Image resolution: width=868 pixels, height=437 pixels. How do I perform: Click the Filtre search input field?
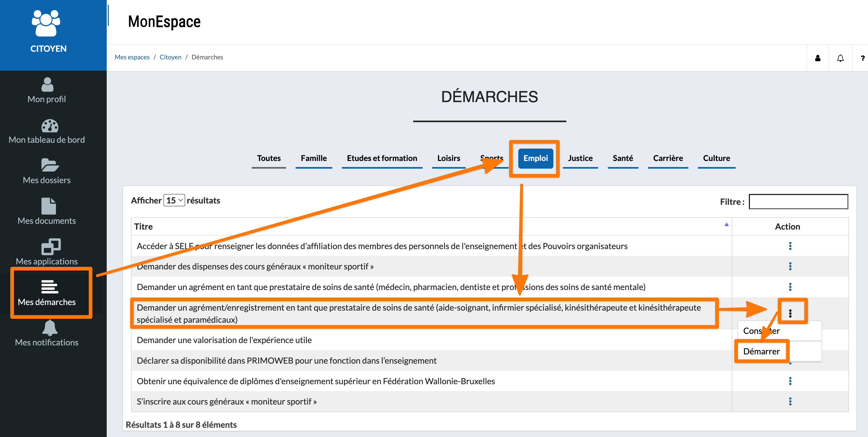pos(798,201)
